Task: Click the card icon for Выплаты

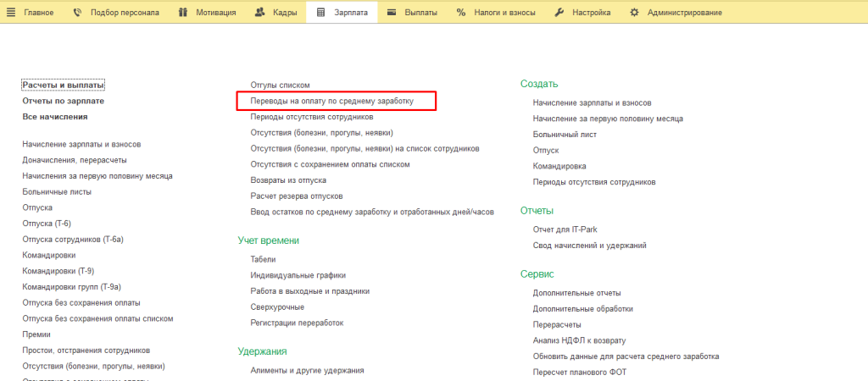Action: point(391,13)
